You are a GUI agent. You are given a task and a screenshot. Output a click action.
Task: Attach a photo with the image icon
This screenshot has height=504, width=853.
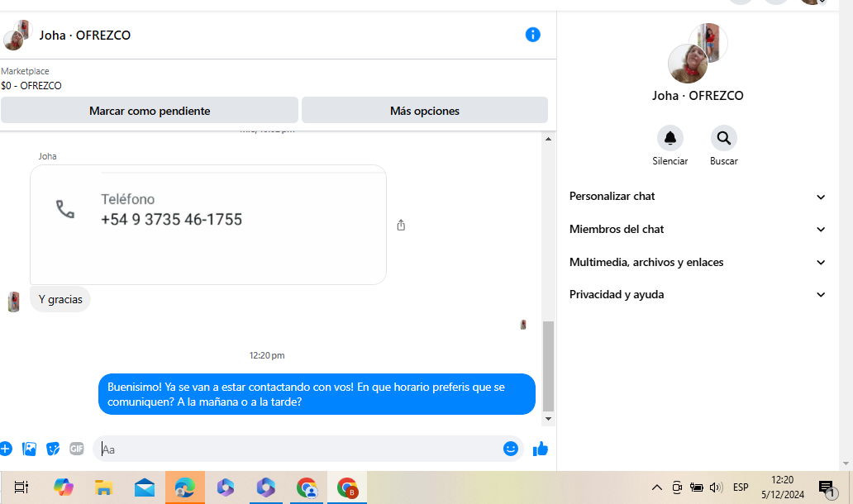30,449
